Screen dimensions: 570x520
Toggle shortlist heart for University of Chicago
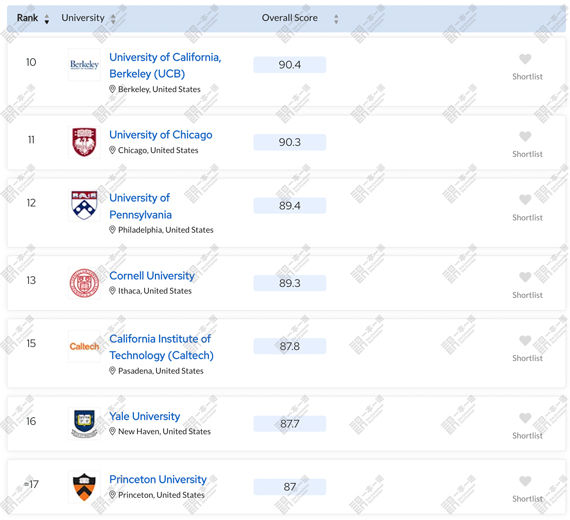525,136
